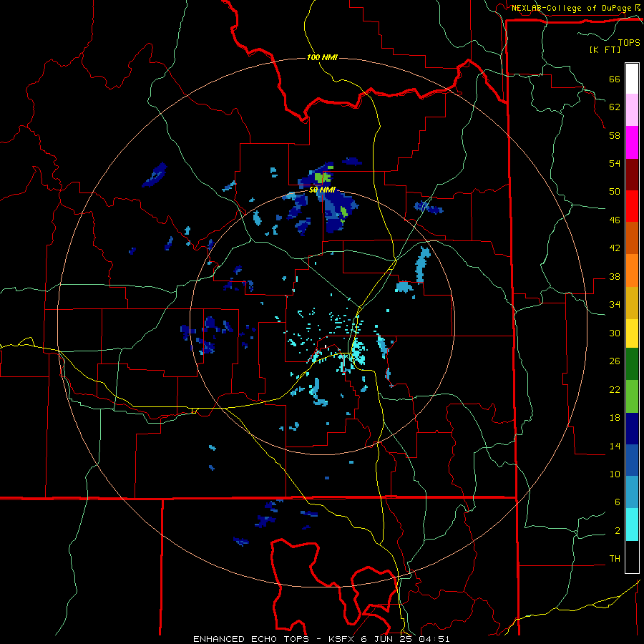The width and height of the screenshot is (644, 644).
Task: Click the gold mustard legend swatch
Action: click(632, 303)
